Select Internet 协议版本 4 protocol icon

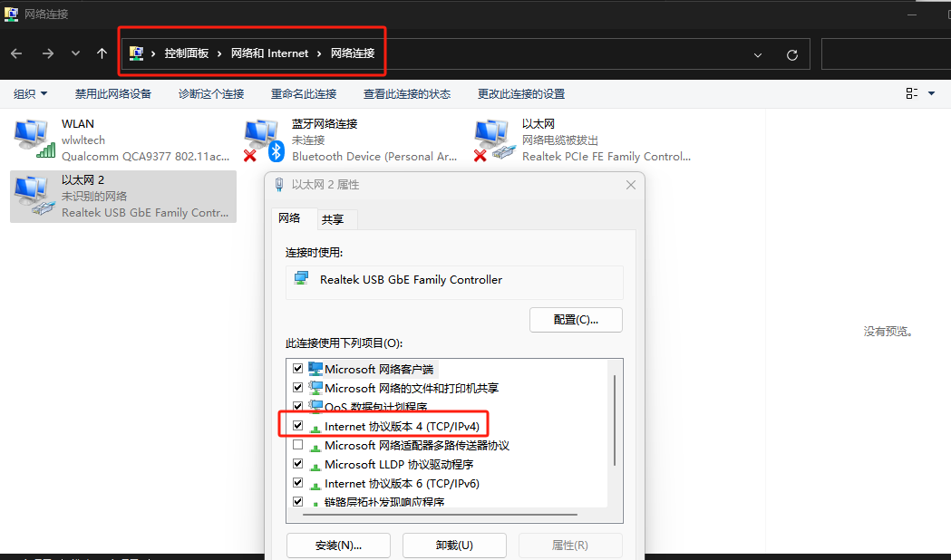click(315, 428)
